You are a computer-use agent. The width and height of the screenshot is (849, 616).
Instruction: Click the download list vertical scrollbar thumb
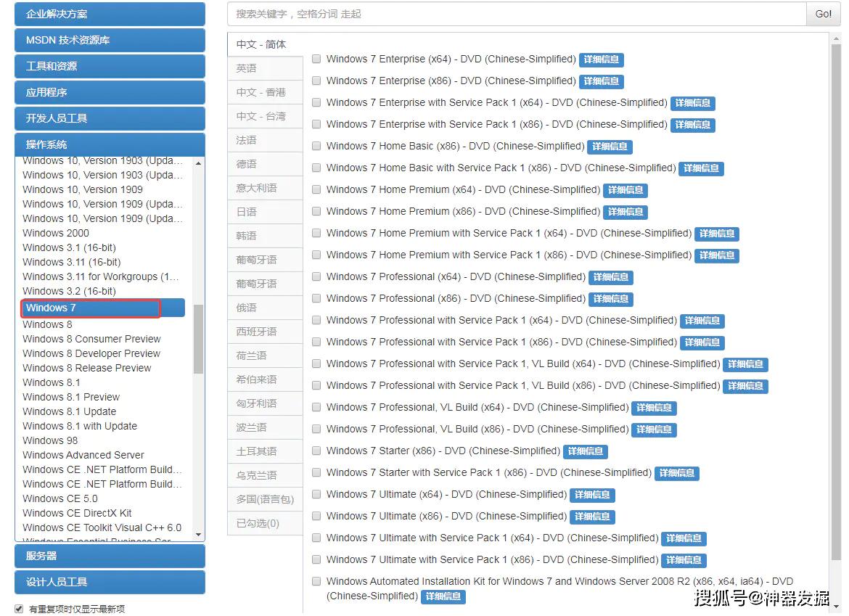pos(836,303)
